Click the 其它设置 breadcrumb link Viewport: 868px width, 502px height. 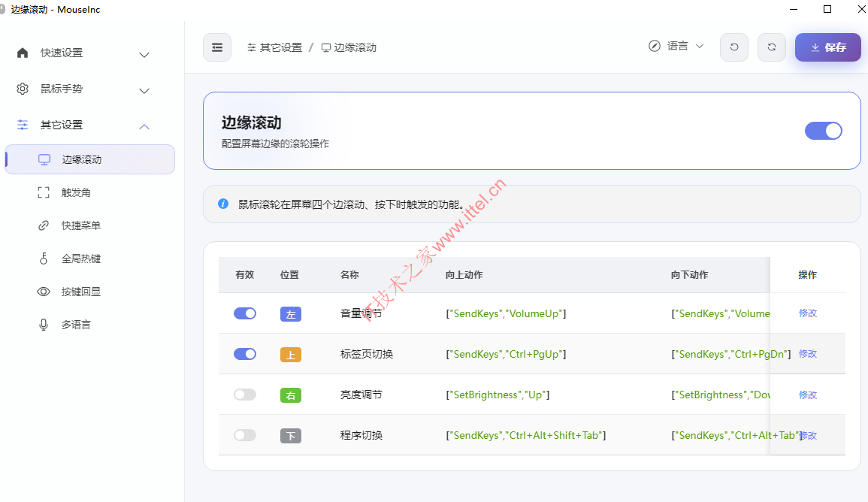[x=275, y=47]
